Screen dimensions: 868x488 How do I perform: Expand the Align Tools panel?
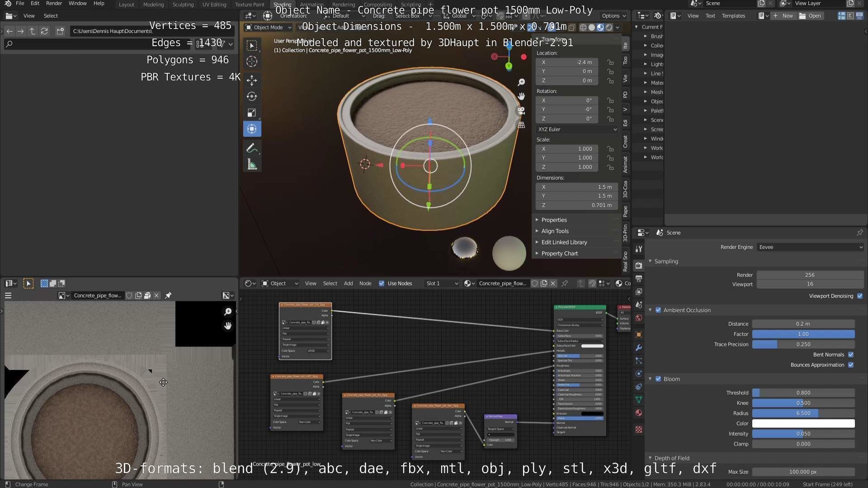[555, 231]
